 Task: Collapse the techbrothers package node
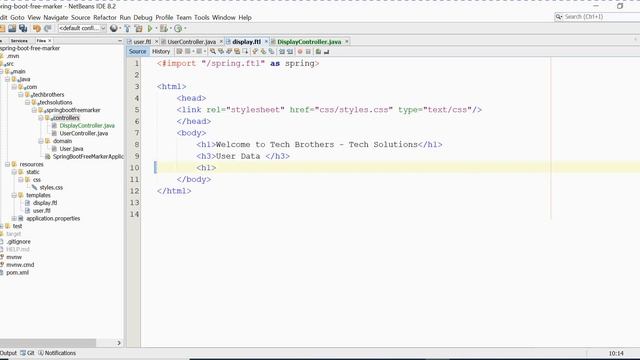click(x=21, y=95)
